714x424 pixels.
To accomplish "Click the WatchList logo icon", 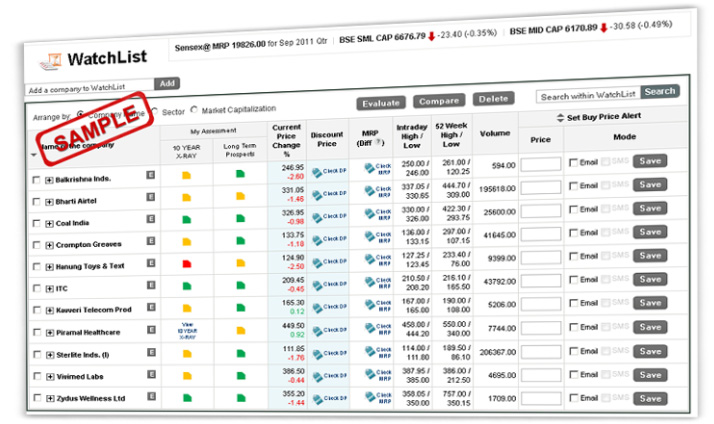I will coord(51,62).
